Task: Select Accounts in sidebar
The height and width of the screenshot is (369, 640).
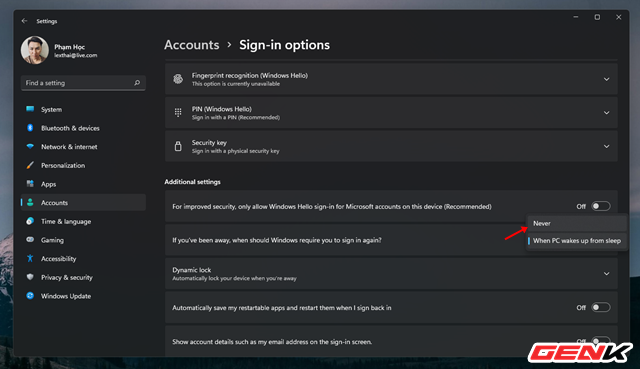Action: click(83, 202)
